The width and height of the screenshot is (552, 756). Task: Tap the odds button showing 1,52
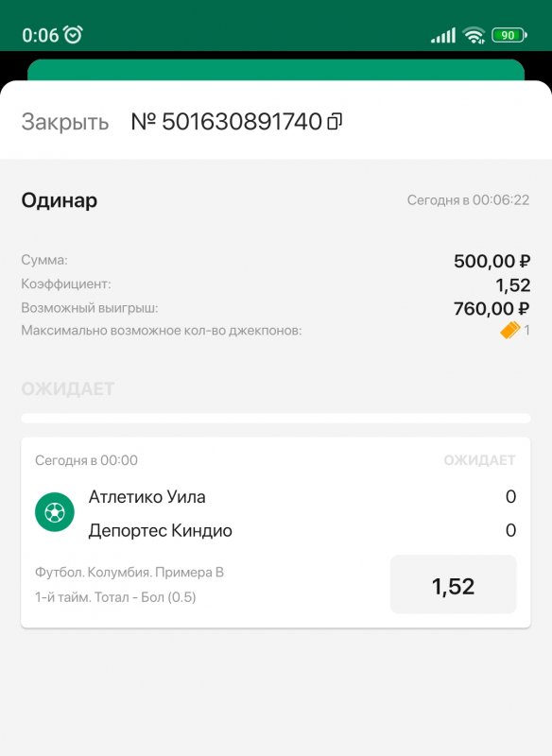pos(454,584)
